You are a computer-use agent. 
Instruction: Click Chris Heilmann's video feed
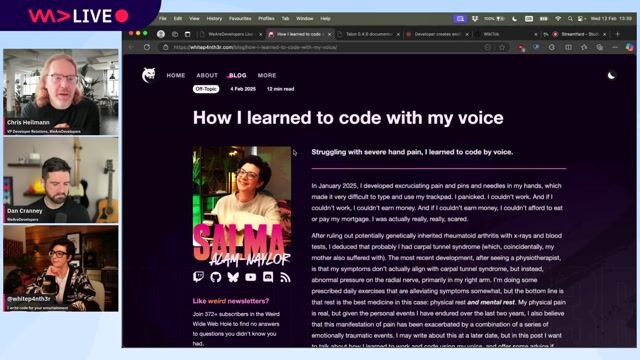[61, 92]
